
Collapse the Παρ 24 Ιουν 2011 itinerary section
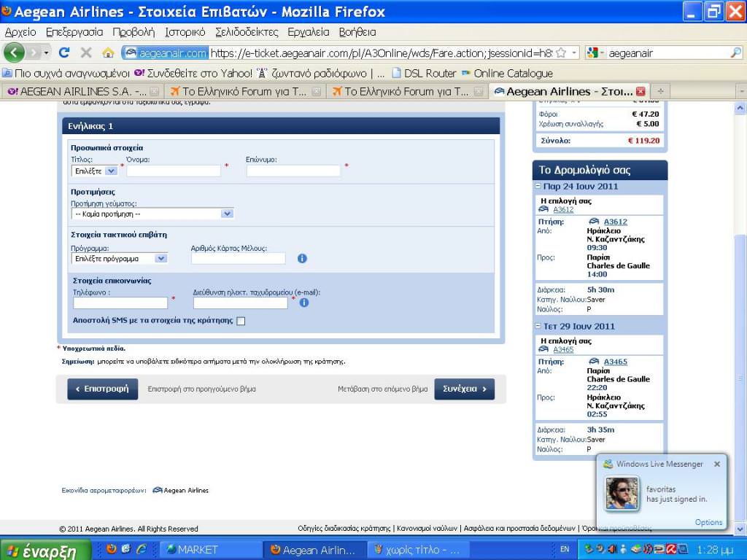tap(538, 186)
